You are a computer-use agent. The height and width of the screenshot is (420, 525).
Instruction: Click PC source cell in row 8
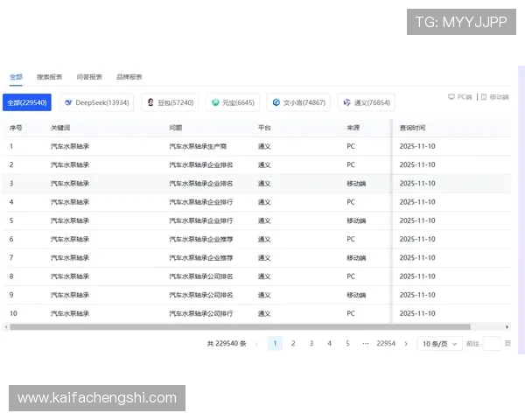tap(351, 276)
